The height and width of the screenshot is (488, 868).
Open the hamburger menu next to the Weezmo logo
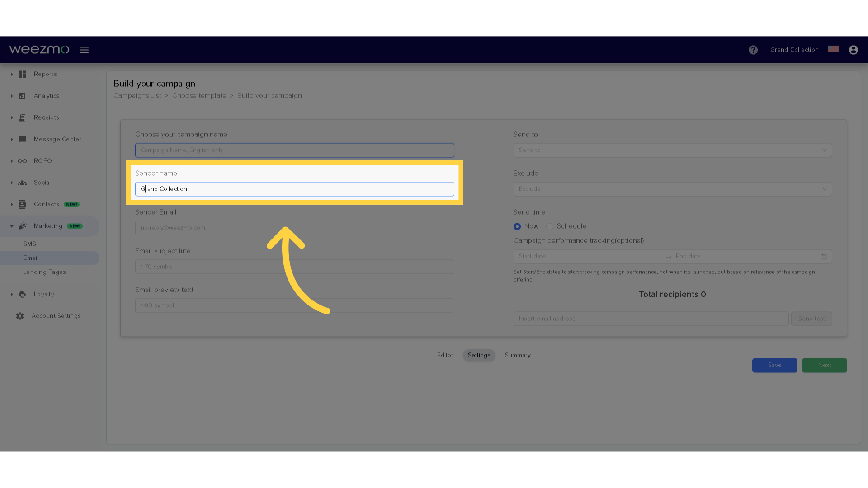click(x=84, y=50)
